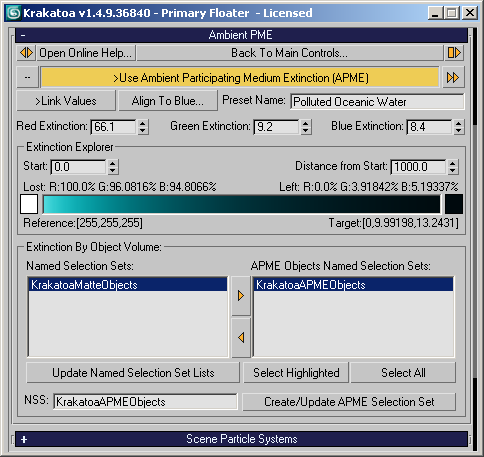Click Update Named Selection Set Lists
The width and height of the screenshot is (484, 457).
click(133, 373)
